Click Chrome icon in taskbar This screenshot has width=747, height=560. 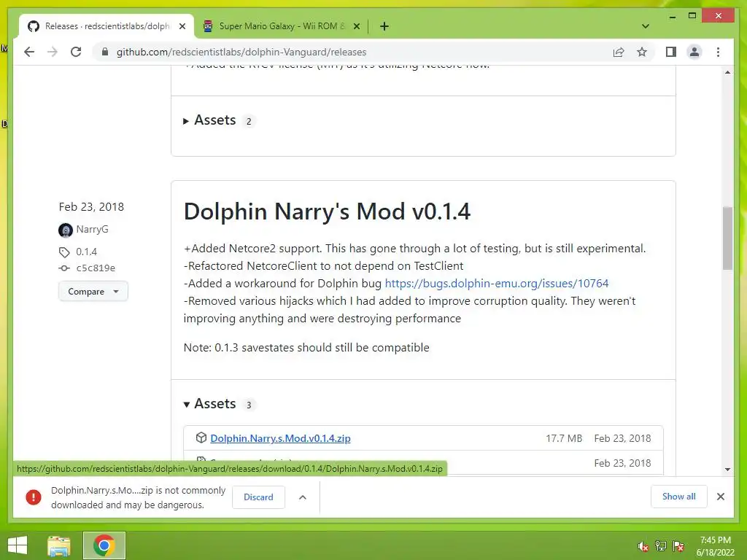click(104, 545)
